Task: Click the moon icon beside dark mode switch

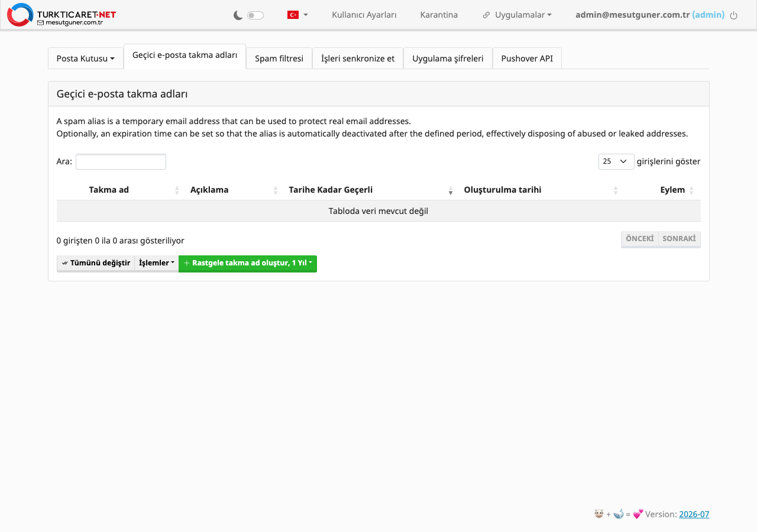Action: (x=238, y=15)
